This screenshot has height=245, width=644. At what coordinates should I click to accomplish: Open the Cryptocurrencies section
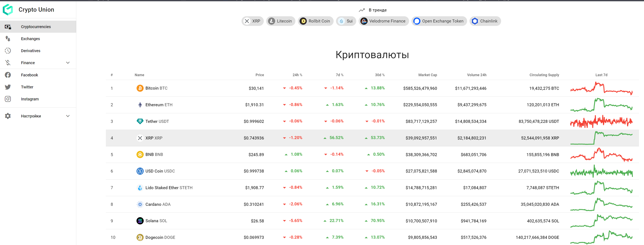pyautogui.click(x=38, y=27)
